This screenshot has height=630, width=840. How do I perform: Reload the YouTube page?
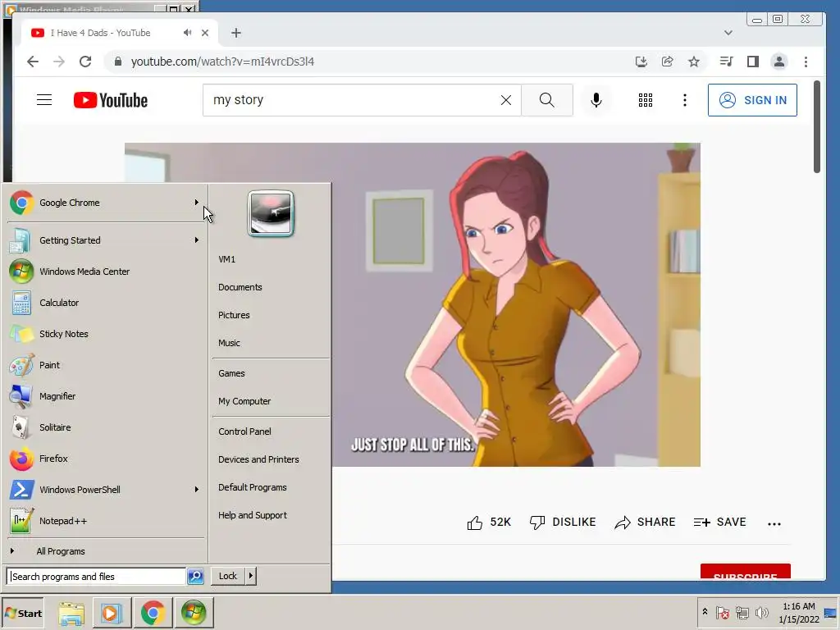point(85,62)
